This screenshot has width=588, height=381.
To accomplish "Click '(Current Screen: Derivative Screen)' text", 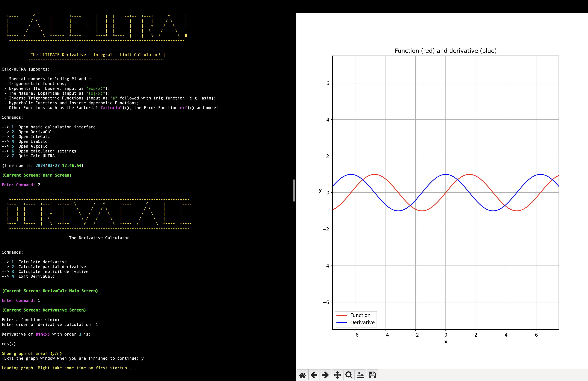I will tap(44, 310).
